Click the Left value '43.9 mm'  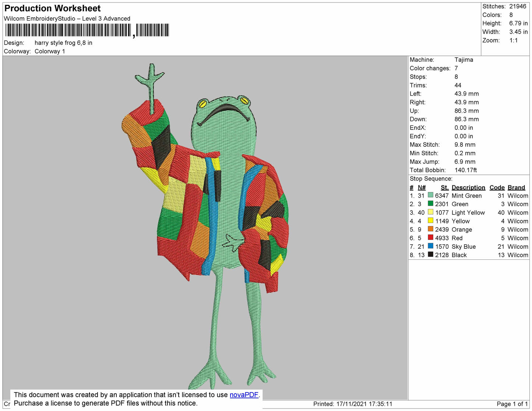(466, 93)
